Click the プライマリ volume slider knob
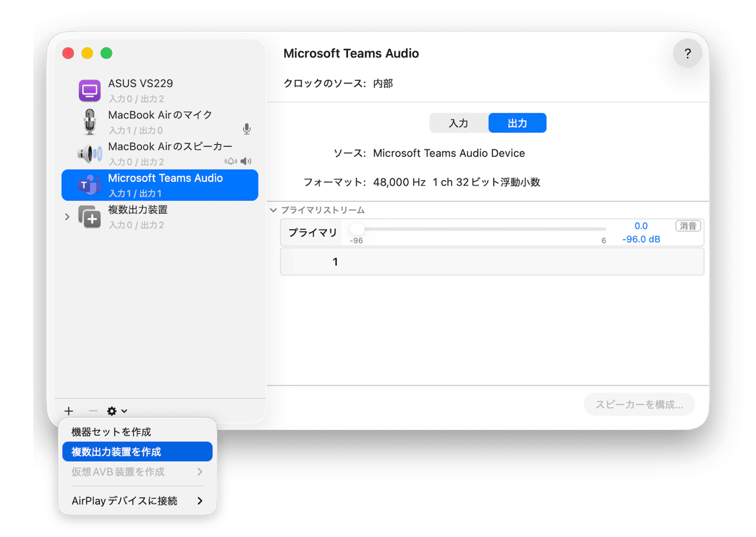 [357, 229]
